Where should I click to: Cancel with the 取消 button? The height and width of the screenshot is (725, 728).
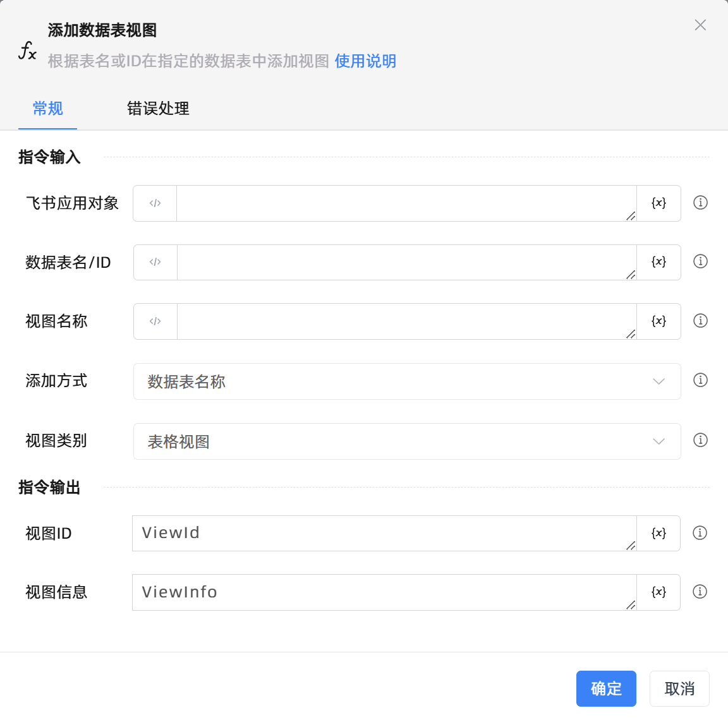tap(679, 689)
